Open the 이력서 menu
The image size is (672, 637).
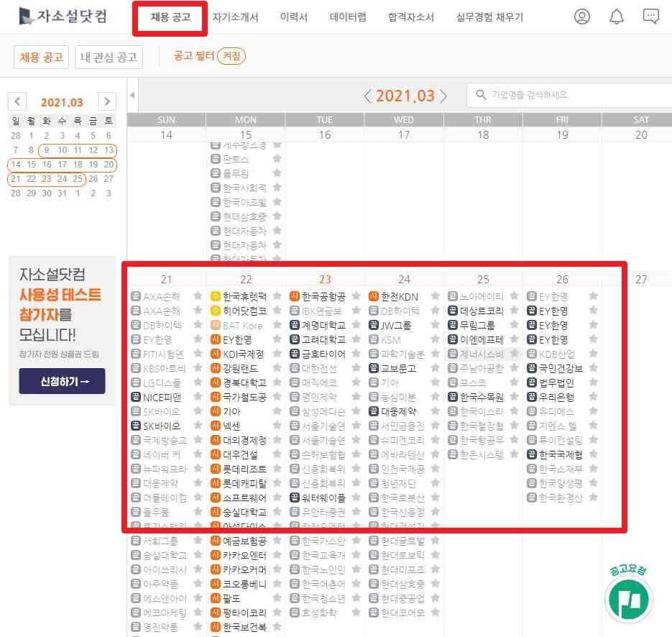point(293,17)
